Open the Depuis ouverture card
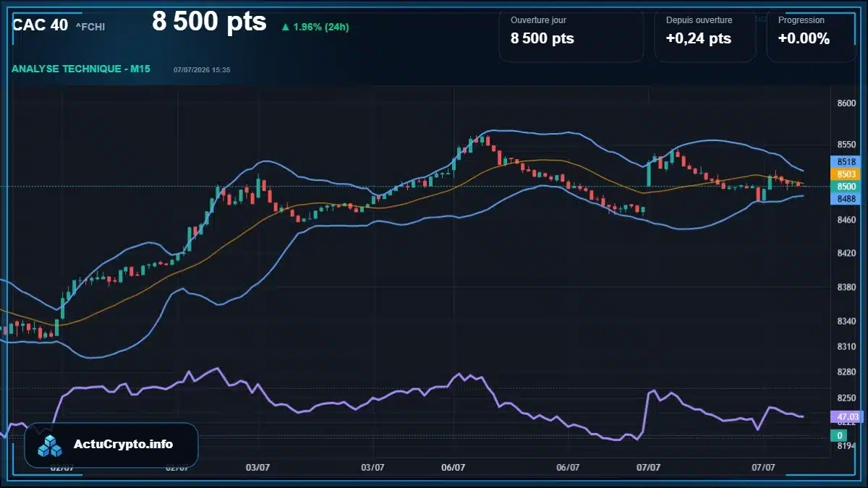This screenshot has width=868, height=488. (705, 35)
